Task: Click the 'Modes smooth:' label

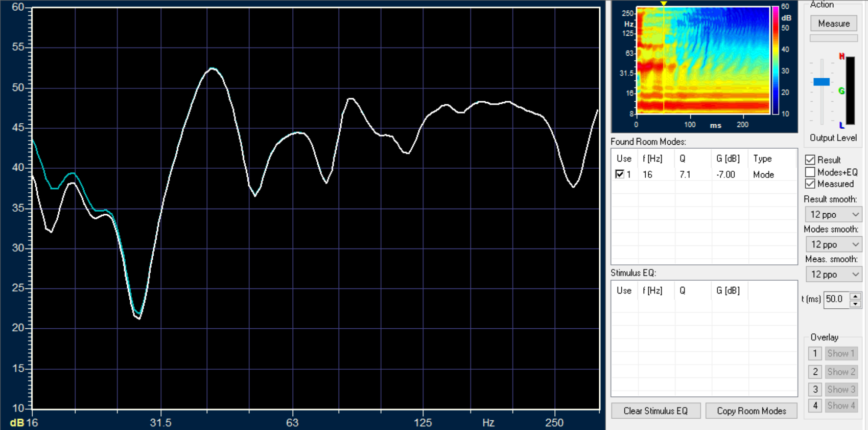Action: click(831, 229)
